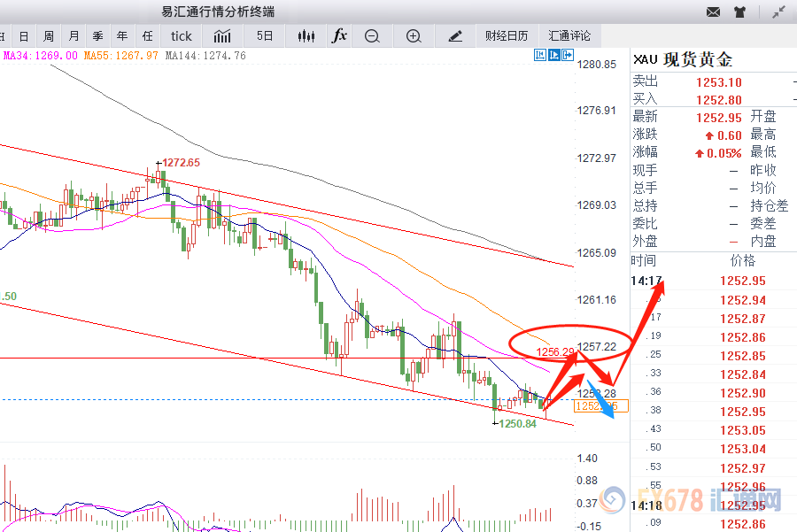Click the middle blue chart-play icon
The image size is (797, 532).
(x=554, y=55)
